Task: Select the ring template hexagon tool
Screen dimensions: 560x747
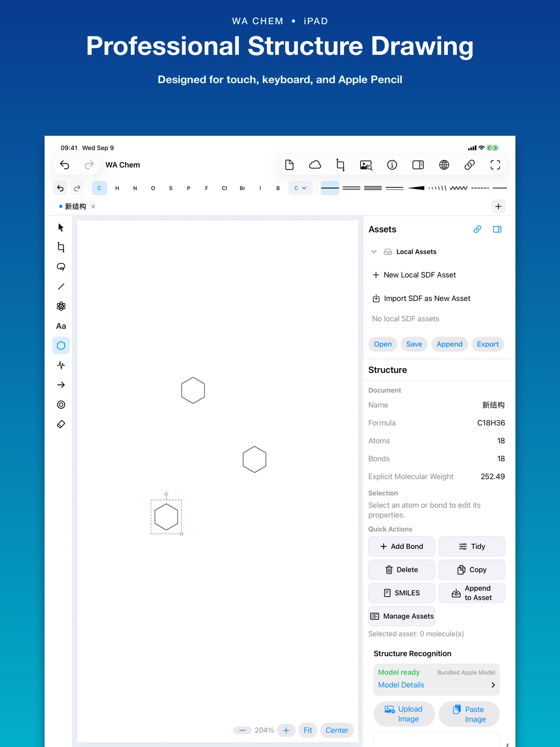Action: (61, 346)
